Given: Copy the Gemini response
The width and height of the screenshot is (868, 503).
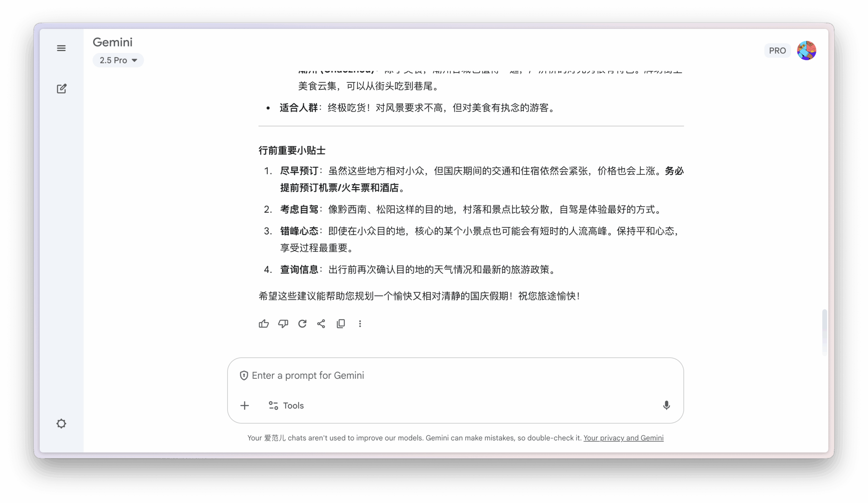Looking at the screenshot, I should (341, 324).
